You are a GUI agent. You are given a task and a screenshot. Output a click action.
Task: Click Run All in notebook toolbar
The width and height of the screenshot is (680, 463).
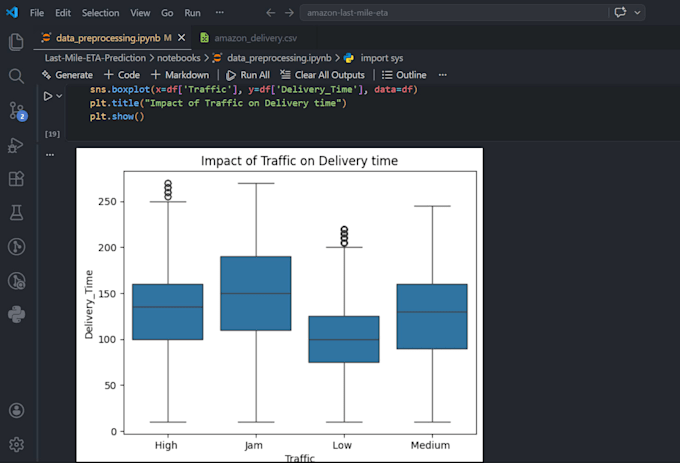[x=248, y=75]
